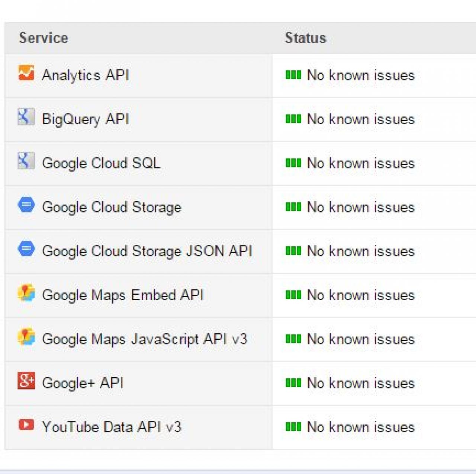This screenshot has width=476, height=474.
Task: Open the BigQuery API service name
Action: click(85, 119)
